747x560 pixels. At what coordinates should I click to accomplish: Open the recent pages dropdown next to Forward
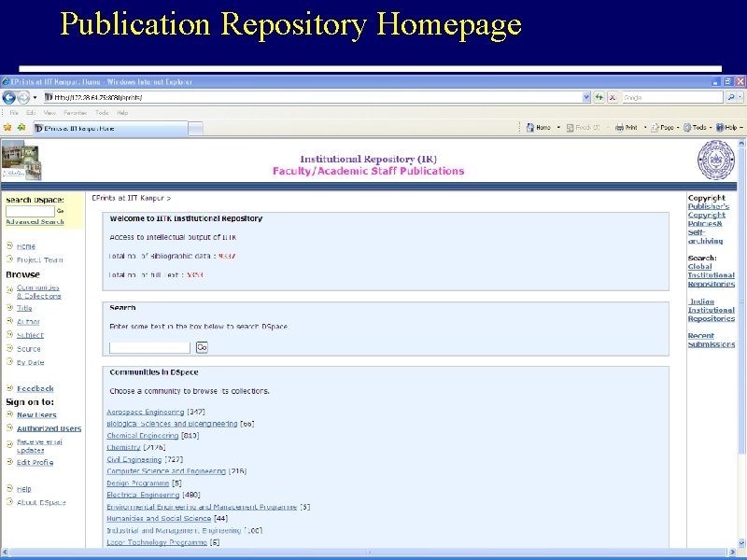coord(35,98)
